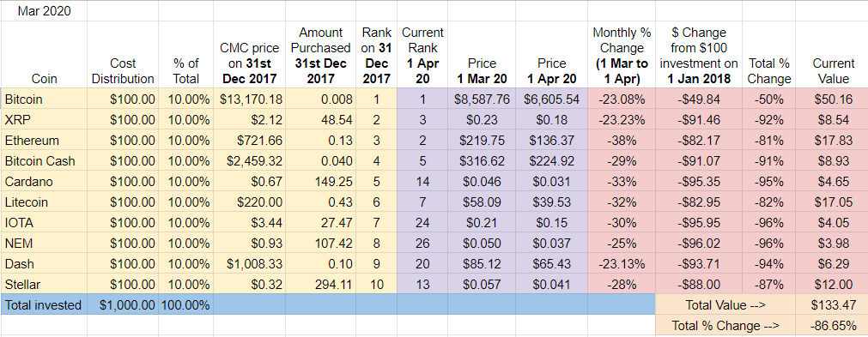The height and width of the screenshot is (337, 868).
Task: Click Dash's 1 Apr price '$65.43'
Action: point(551,264)
